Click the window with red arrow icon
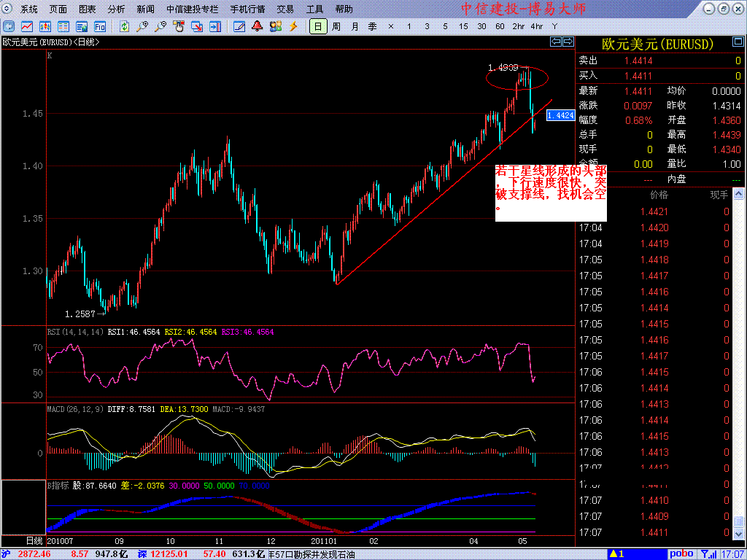The image size is (747, 560). (197, 27)
